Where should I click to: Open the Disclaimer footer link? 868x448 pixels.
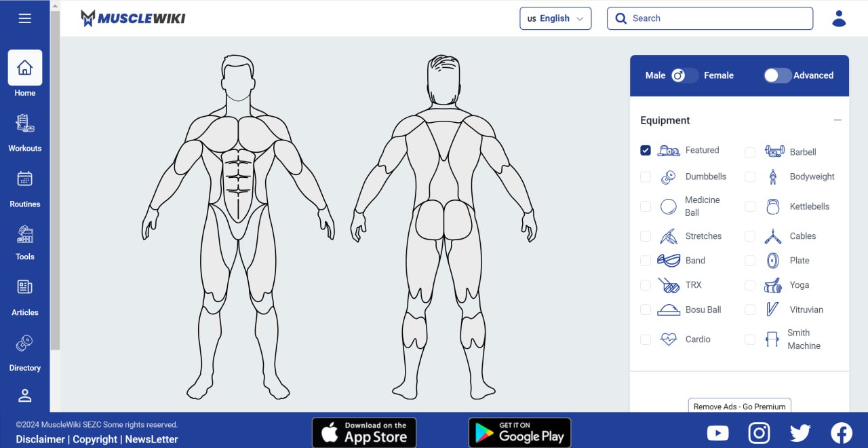point(41,439)
